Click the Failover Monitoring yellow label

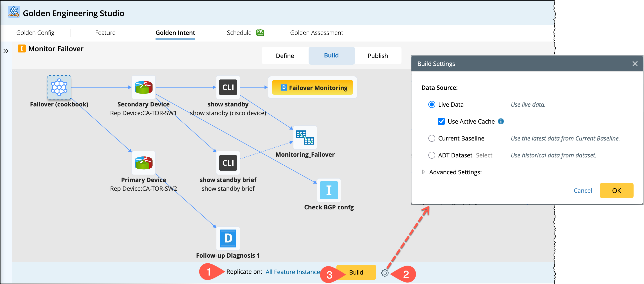point(313,88)
